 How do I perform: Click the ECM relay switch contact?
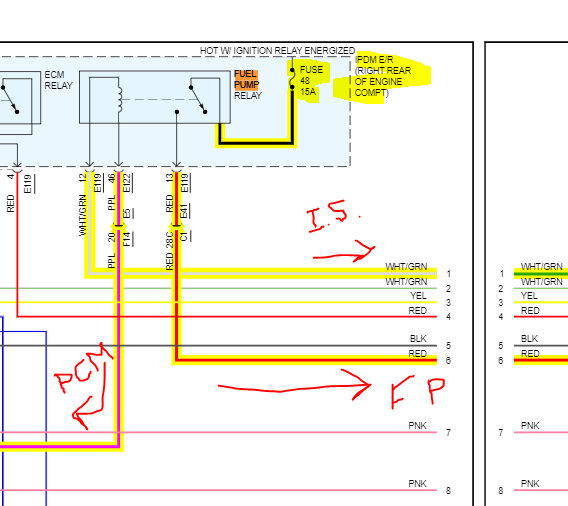10,100
